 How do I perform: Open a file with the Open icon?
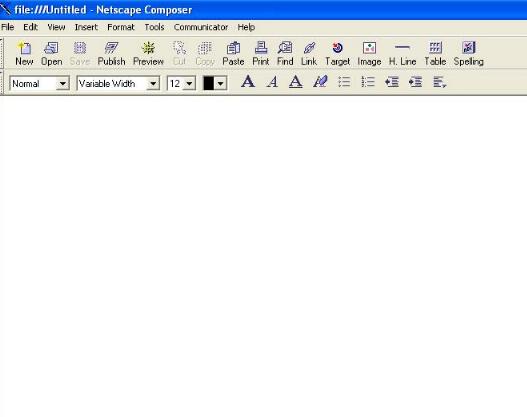tap(51, 53)
